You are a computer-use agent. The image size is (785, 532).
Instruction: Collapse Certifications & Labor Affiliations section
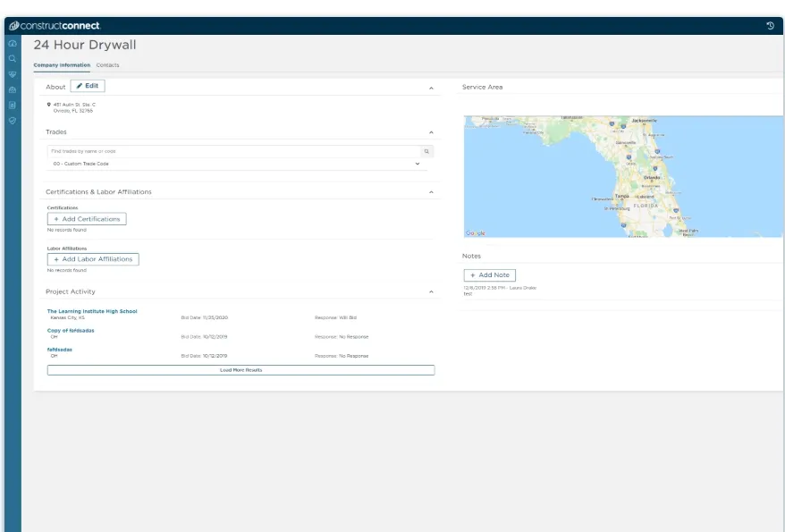431,192
